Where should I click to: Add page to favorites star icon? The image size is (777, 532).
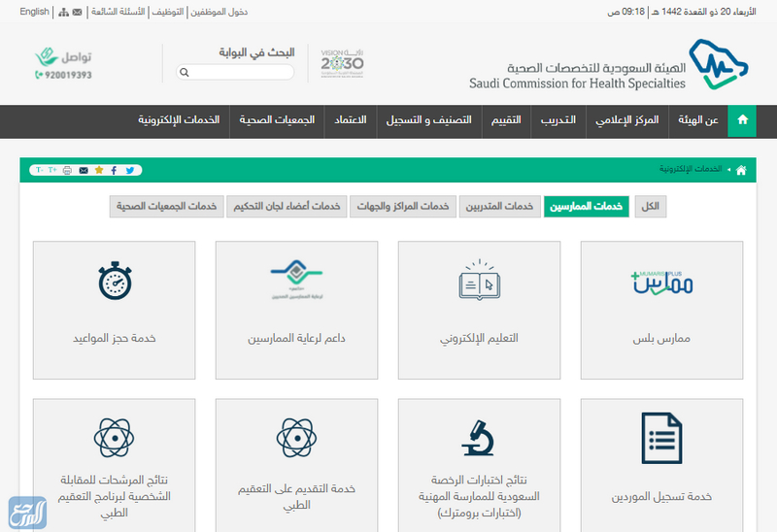(99, 171)
